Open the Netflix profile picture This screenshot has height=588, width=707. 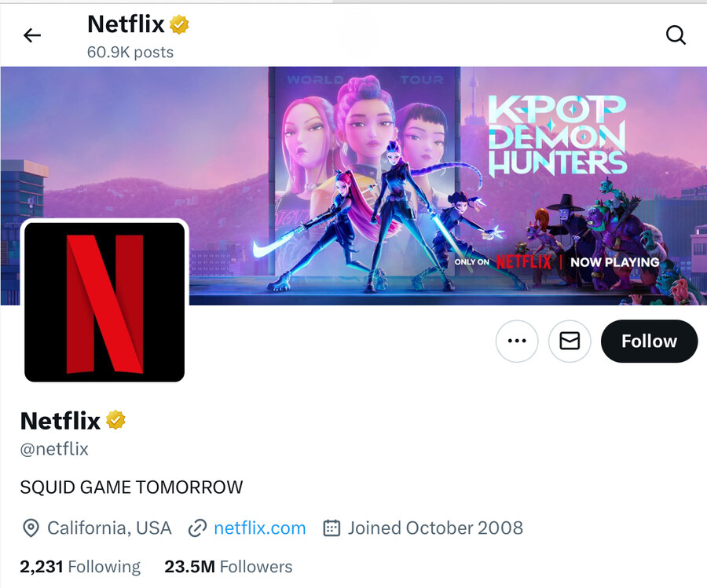coord(104,302)
